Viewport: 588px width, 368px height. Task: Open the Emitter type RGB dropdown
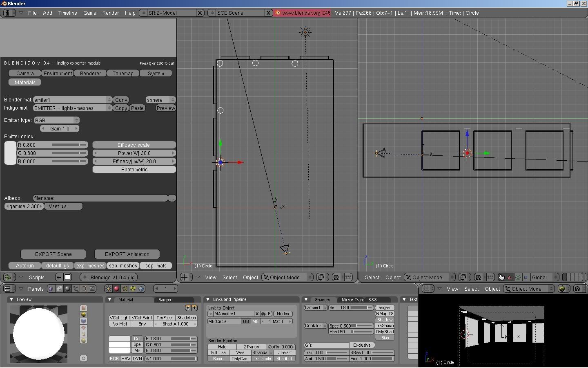click(56, 120)
